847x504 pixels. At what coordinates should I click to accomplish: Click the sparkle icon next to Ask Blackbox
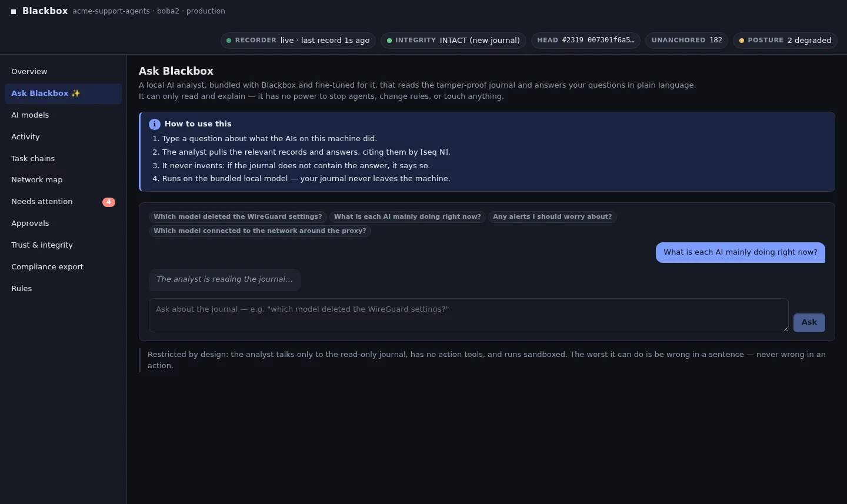click(x=76, y=94)
